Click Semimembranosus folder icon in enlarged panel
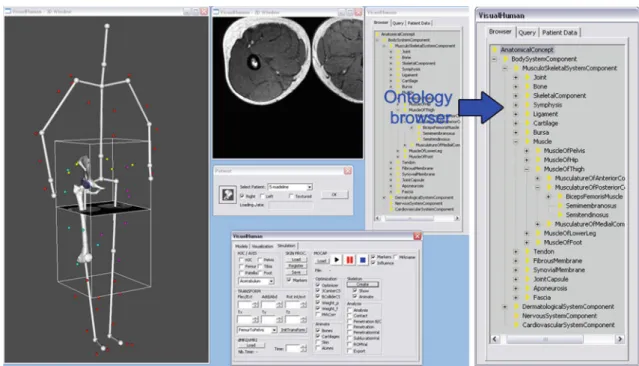Image resolution: width=639 pixels, height=366 pixels. [560, 206]
